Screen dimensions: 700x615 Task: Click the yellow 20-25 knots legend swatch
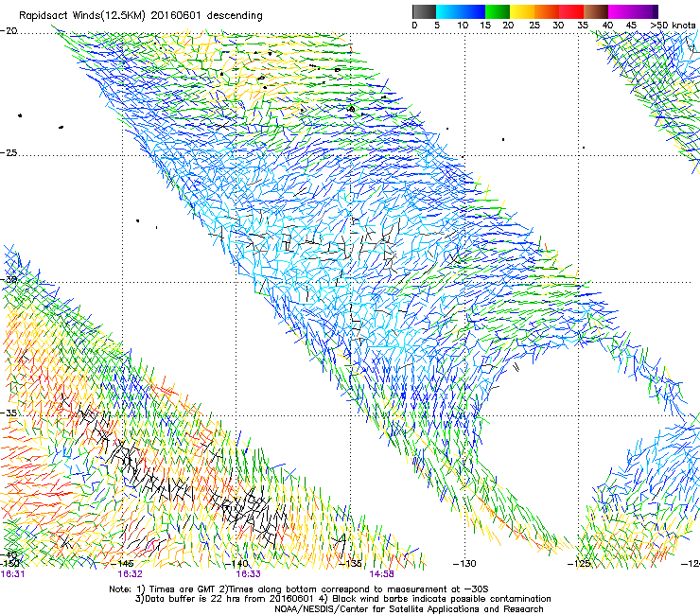coord(522,11)
